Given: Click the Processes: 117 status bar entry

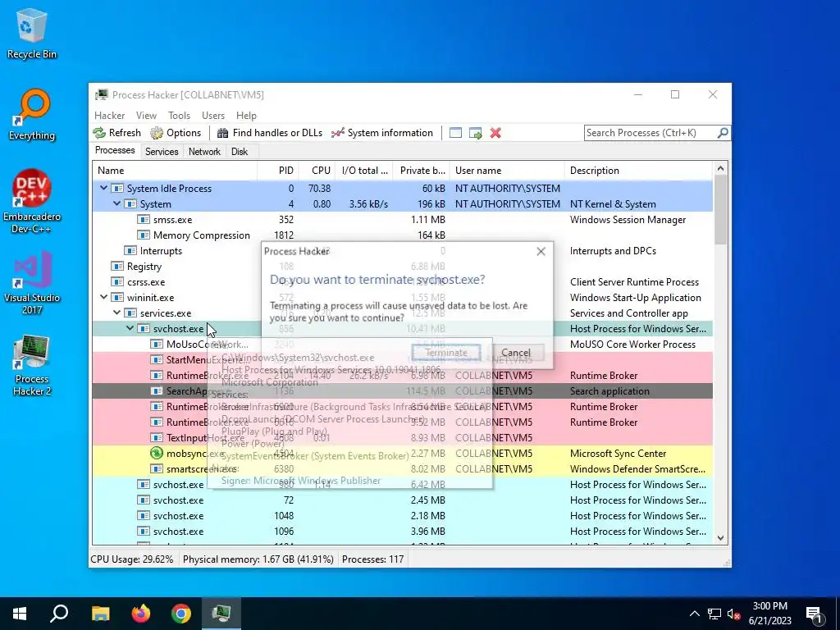Looking at the screenshot, I should tap(373, 559).
